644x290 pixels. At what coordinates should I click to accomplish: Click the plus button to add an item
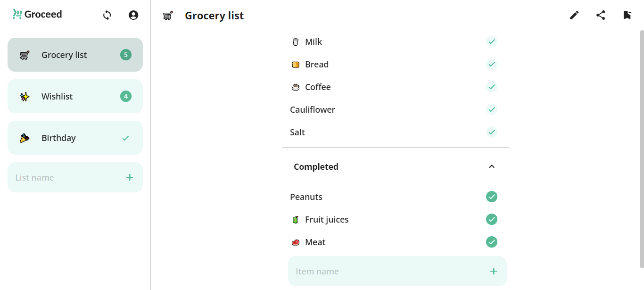(494, 271)
